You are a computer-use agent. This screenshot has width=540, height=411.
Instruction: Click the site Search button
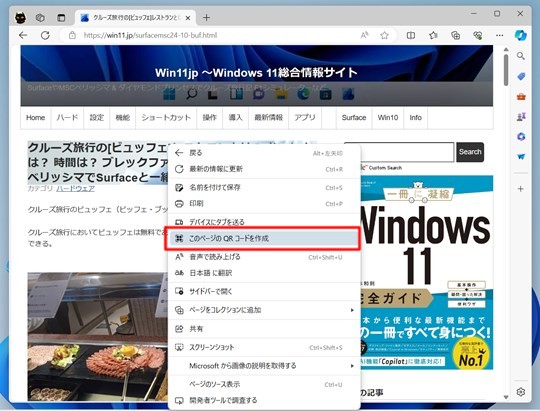point(470,152)
